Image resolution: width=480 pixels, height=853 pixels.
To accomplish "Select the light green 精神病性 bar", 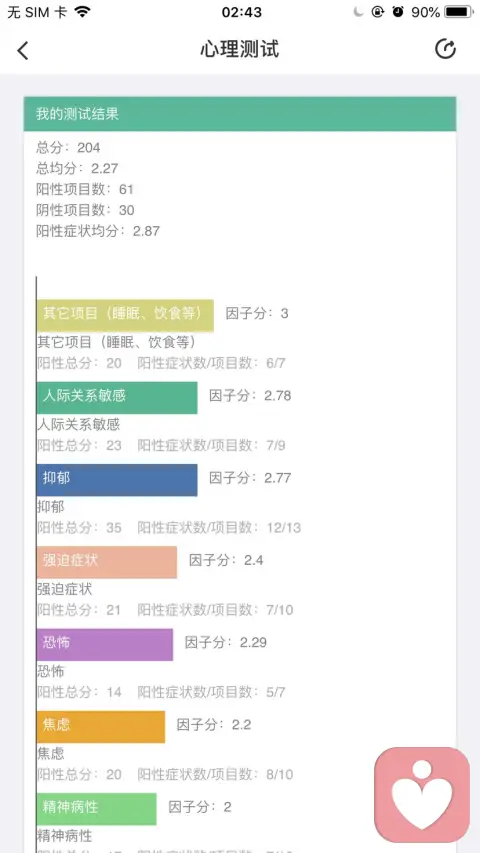I will point(97,808).
